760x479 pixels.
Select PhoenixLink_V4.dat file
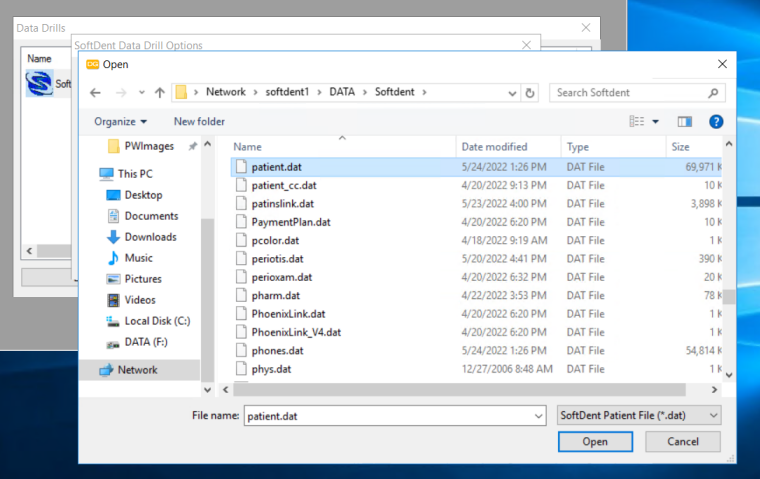pyautogui.click(x=296, y=333)
